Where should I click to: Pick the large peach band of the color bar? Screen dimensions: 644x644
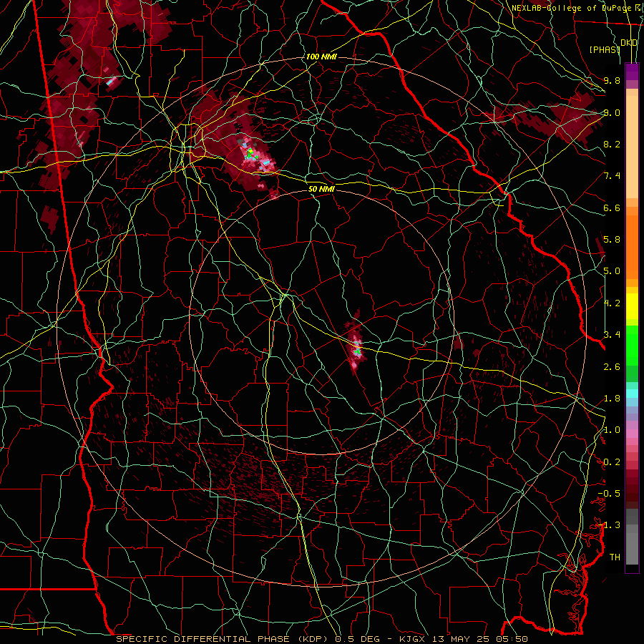coord(632,147)
